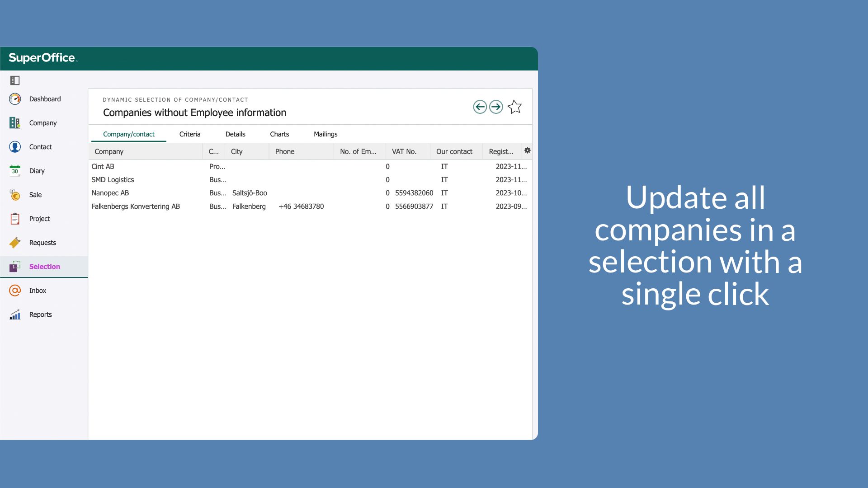Open the Project module
The image size is (868, 488).
point(40,219)
